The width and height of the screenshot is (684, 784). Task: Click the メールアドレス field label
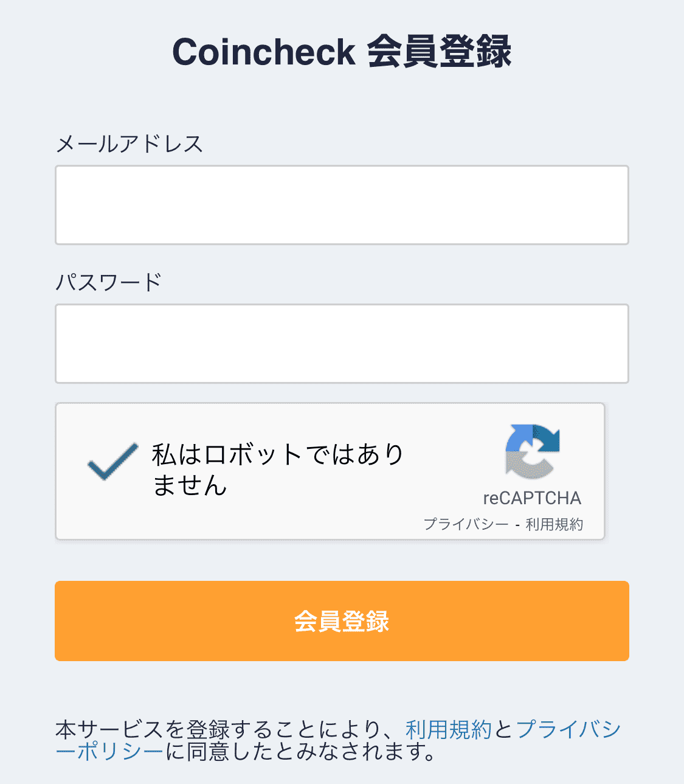pyautogui.click(x=129, y=144)
